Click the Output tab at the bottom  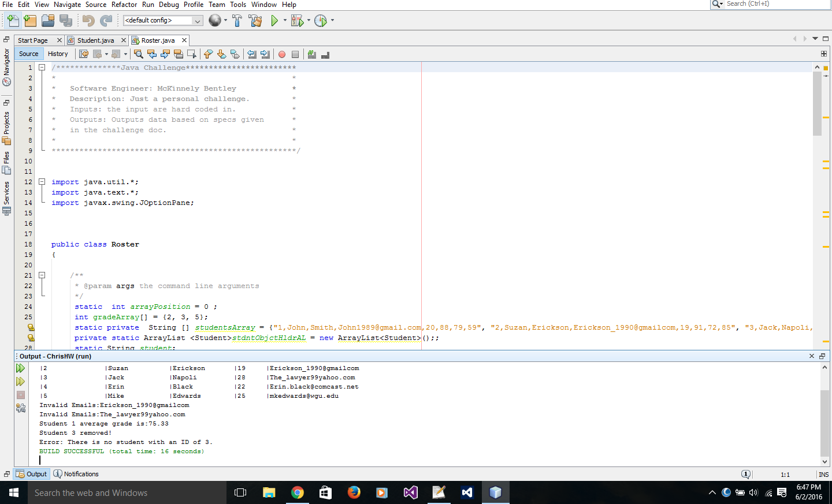32,474
